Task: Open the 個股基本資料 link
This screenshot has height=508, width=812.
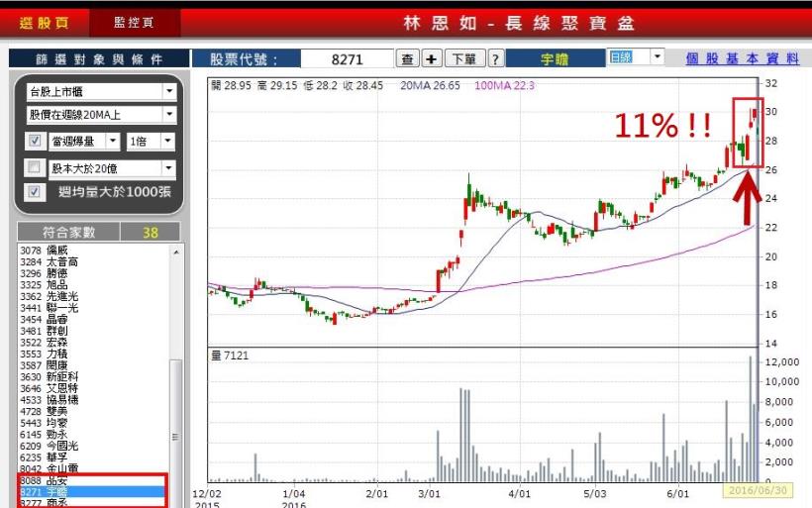Action: (x=742, y=58)
